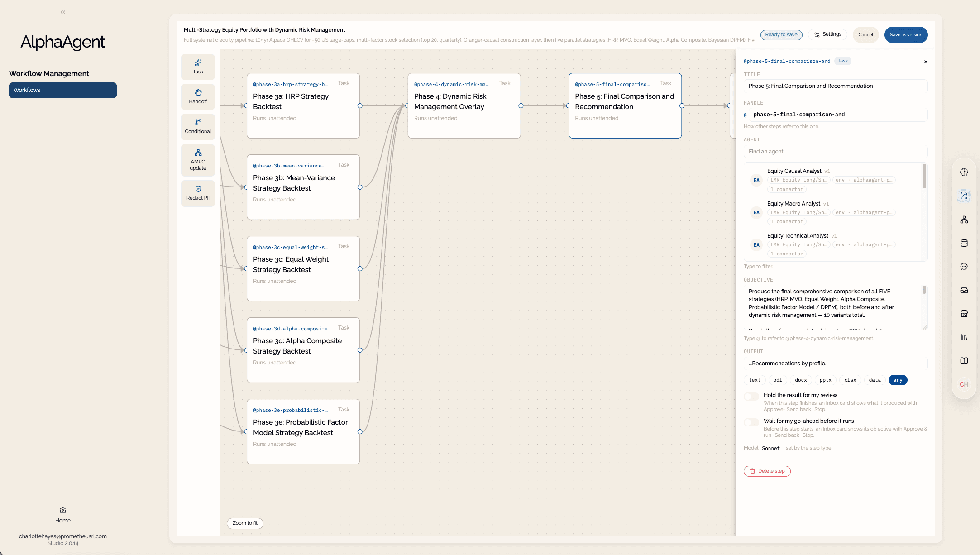Image resolution: width=980 pixels, height=555 pixels.
Task: Go to Home in the sidebar
Action: point(63,515)
